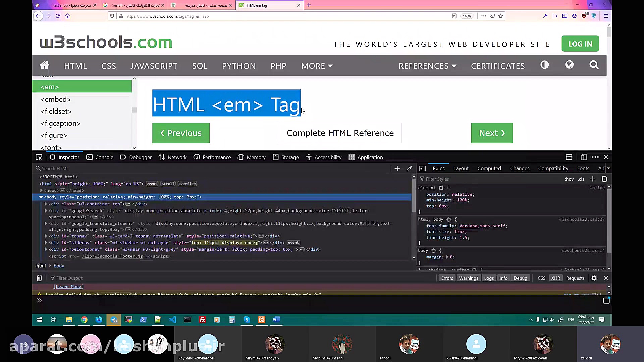644x362 pixels.
Task: Switch to the Network devtools tab
Action: (173, 157)
